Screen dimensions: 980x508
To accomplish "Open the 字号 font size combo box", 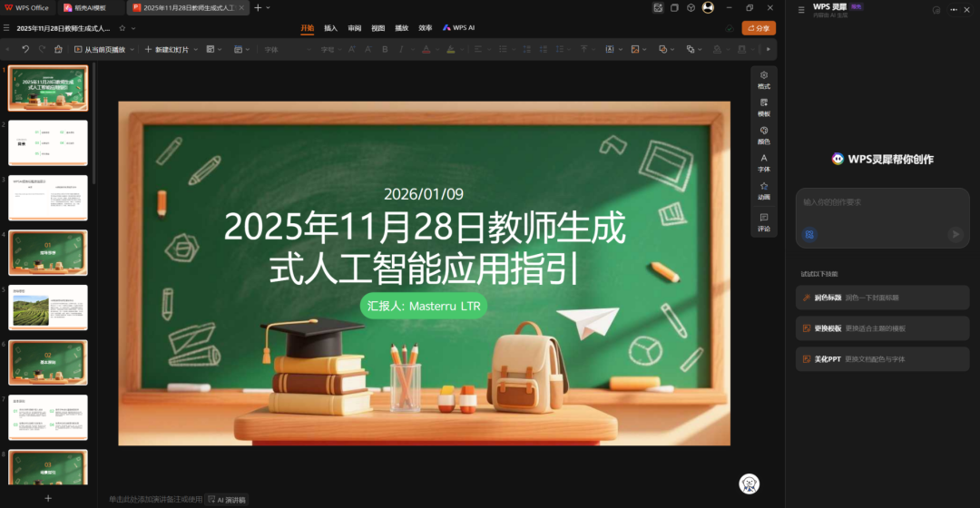I will [330, 49].
